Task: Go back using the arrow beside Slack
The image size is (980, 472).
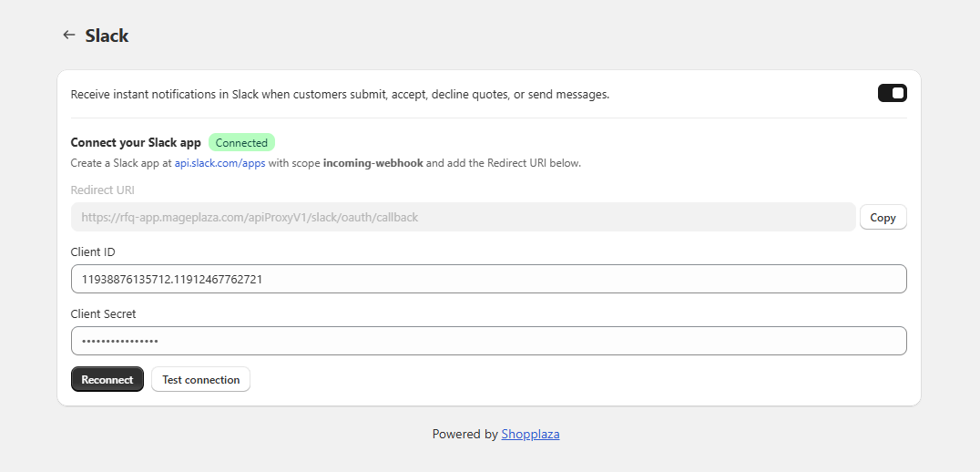Action: [68, 35]
